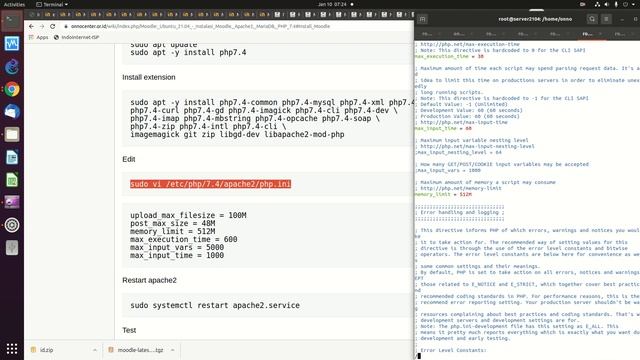Click 'sudo systemctl restart apache2.service' command
Viewport: 640px width, 360px height.
pos(215,305)
